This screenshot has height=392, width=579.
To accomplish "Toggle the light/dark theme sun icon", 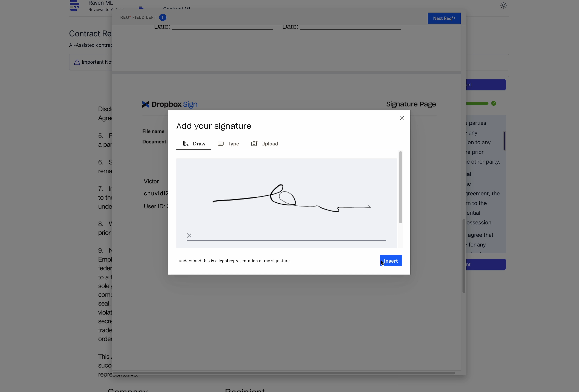I will pos(503,5).
